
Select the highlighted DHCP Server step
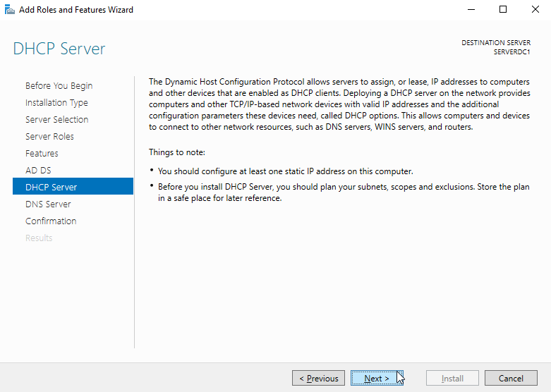click(73, 186)
